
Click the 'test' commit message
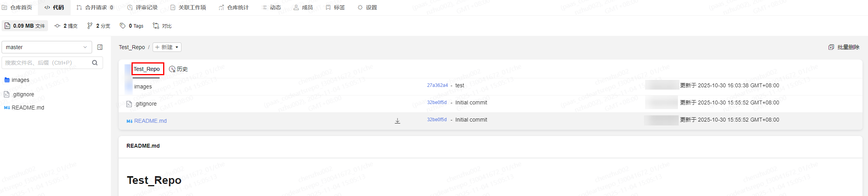tap(460, 85)
